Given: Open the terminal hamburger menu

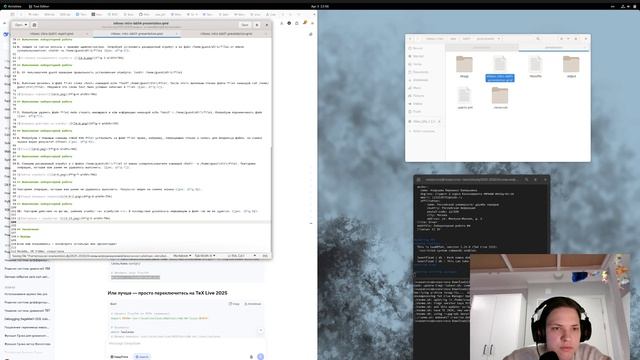Looking at the screenshot, I should (536, 180).
